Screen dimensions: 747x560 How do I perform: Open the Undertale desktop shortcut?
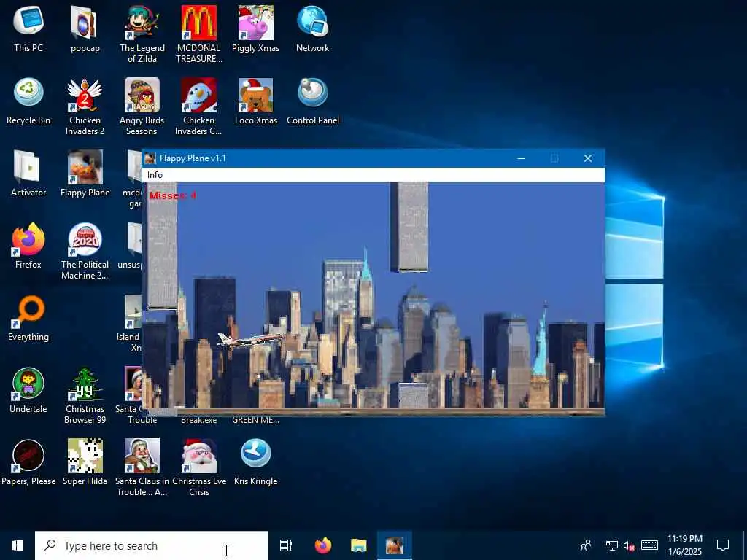coord(28,391)
